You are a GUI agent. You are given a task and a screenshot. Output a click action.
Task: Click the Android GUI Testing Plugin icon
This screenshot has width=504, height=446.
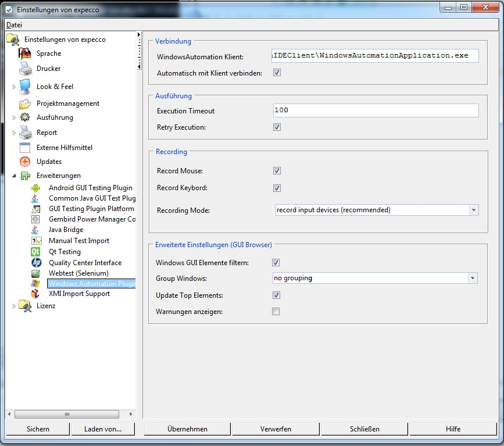point(35,188)
